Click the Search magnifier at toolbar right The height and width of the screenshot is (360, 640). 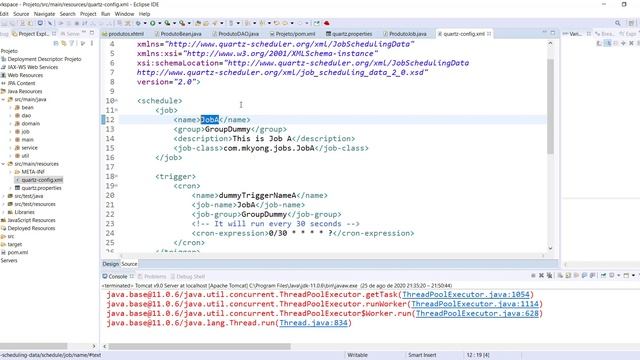pyautogui.click(x=618, y=23)
